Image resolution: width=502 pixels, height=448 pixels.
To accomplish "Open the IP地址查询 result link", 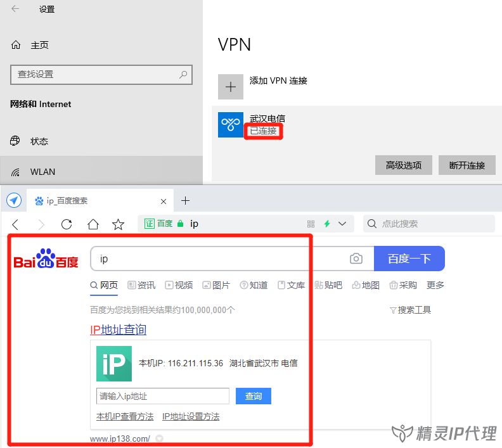I will coord(119,330).
